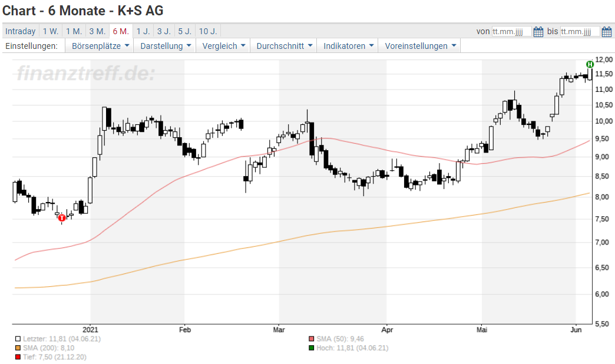Click the Einstellungen: label
Screen dimensions: 615x364
(x=31, y=46)
